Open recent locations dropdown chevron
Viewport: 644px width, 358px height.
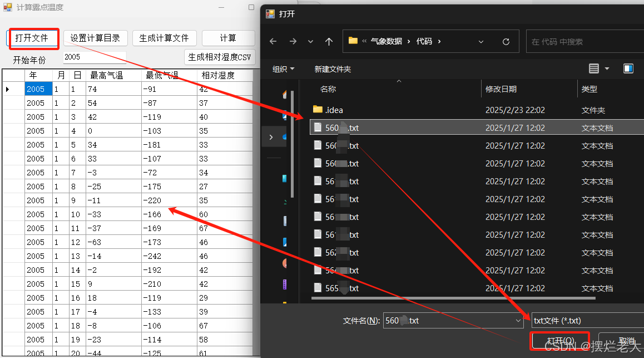pos(310,42)
